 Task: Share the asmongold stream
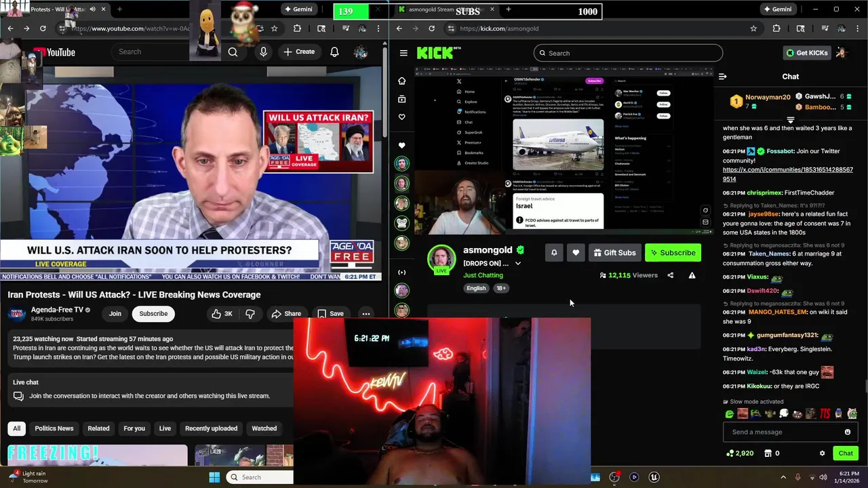(x=671, y=275)
